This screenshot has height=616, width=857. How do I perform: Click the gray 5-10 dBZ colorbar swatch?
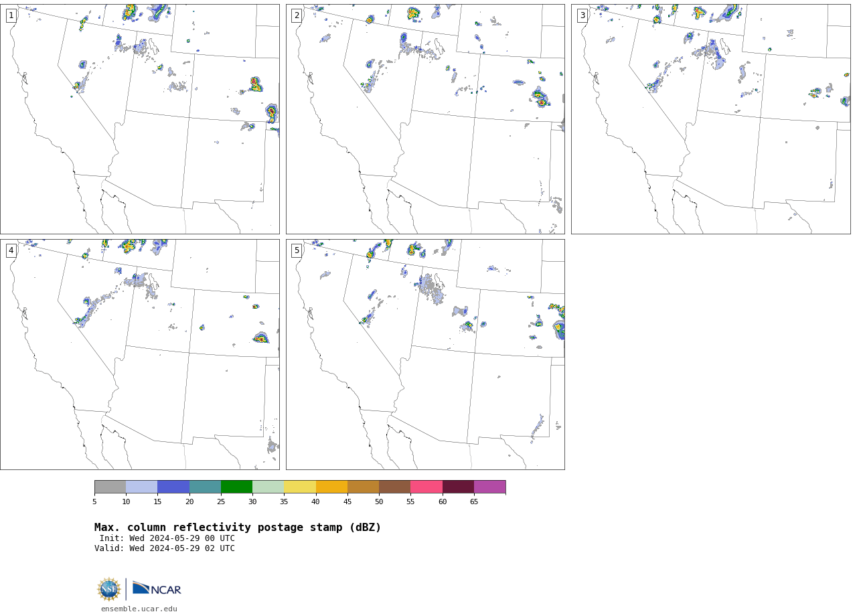click(110, 487)
